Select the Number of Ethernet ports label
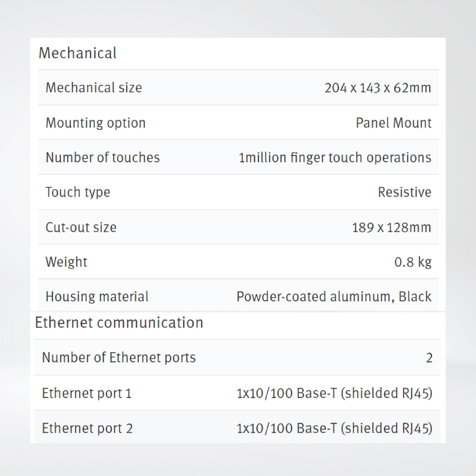Image resolution: width=476 pixels, height=476 pixels. pyautogui.click(x=119, y=357)
